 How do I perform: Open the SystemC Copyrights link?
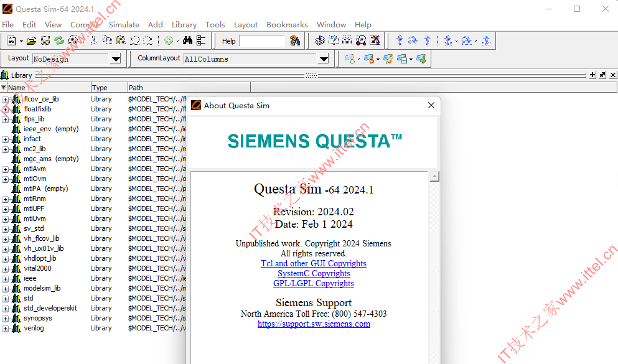(314, 273)
